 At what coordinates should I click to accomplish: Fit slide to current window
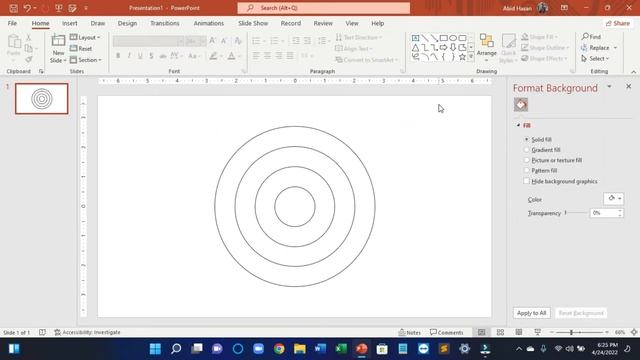(634, 332)
